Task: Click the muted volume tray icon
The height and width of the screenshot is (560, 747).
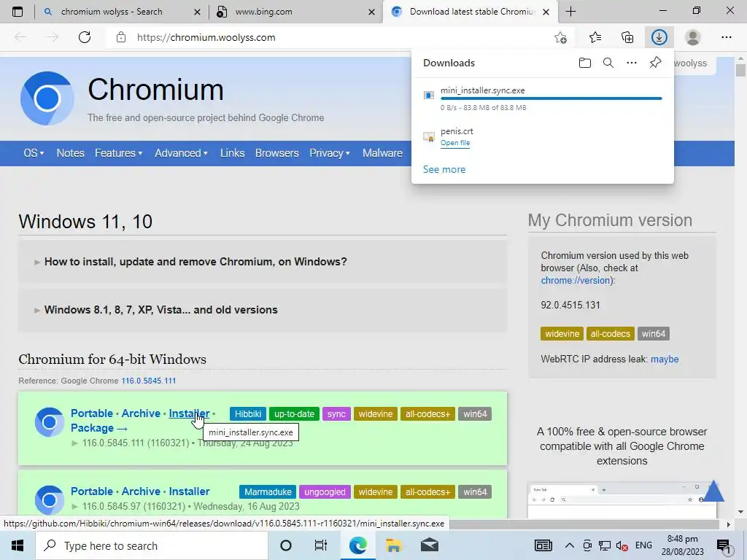Action: tap(622, 545)
